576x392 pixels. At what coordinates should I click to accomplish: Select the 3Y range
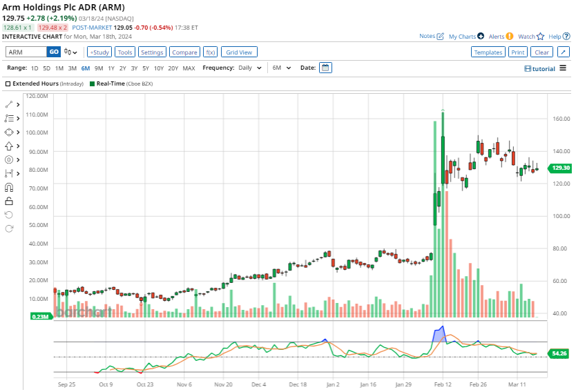click(134, 68)
